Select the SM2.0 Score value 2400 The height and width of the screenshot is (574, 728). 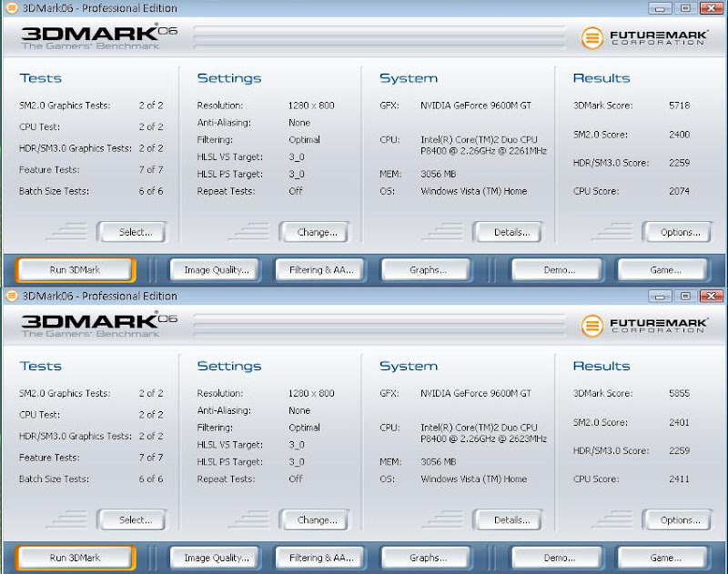click(679, 135)
